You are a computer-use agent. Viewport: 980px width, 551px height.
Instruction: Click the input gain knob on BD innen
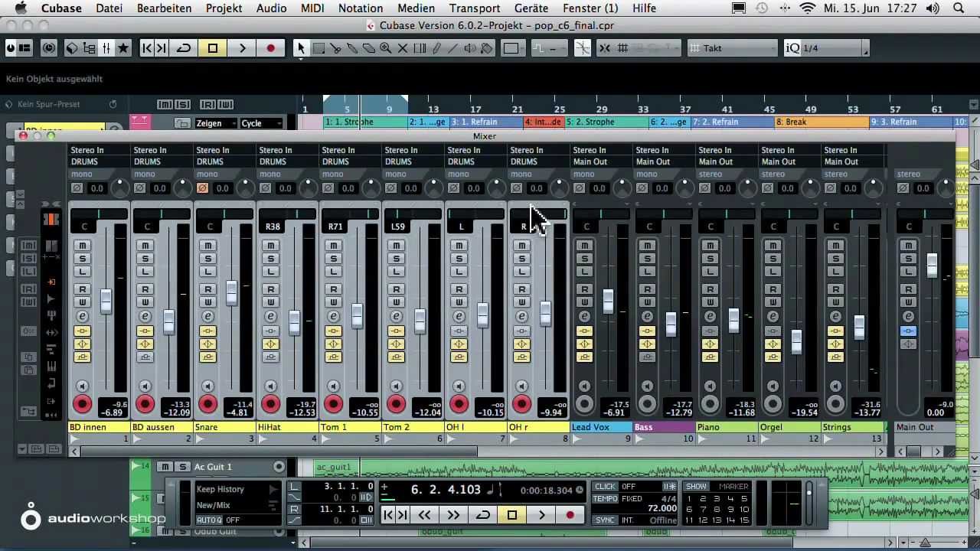(x=120, y=187)
